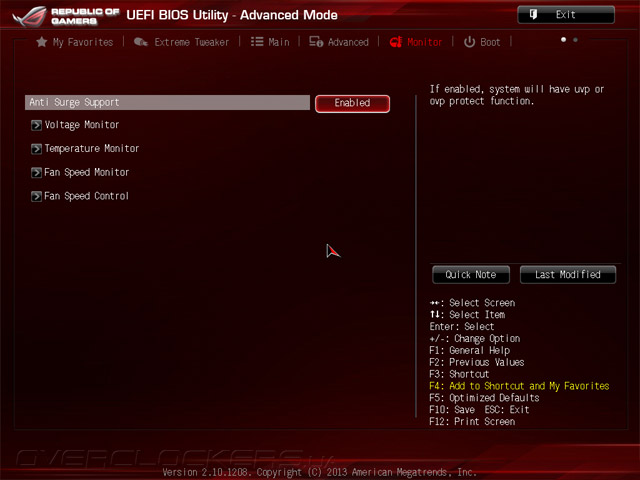The height and width of the screenshot is (480, 640).
Task: Expand Fan Speed Monitor arrow
Action: (x=36, y=172)
